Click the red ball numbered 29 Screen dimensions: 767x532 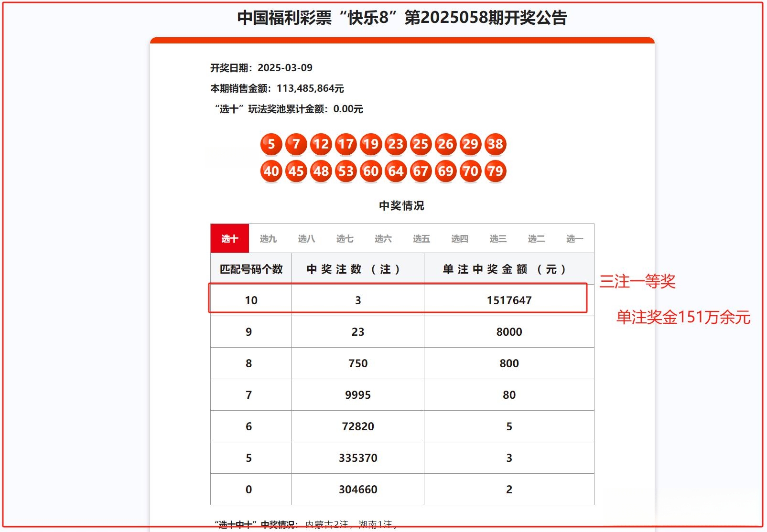point(470,144)
